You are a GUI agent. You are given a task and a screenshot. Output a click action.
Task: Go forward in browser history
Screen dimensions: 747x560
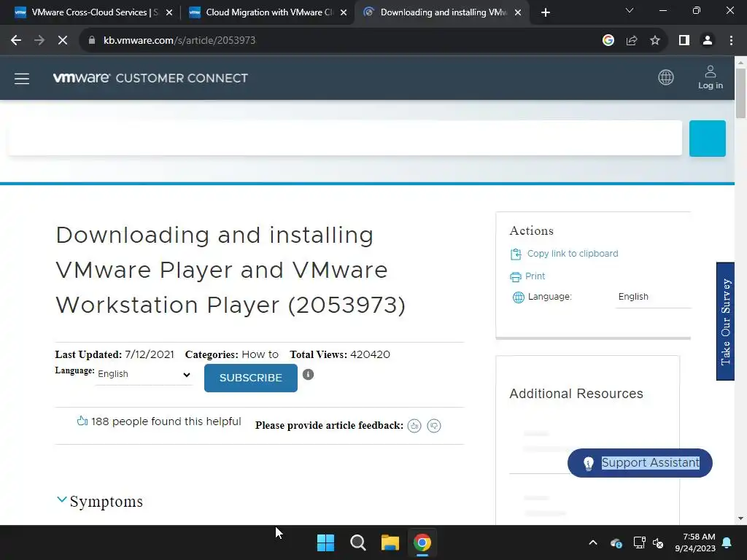[39, 41]
